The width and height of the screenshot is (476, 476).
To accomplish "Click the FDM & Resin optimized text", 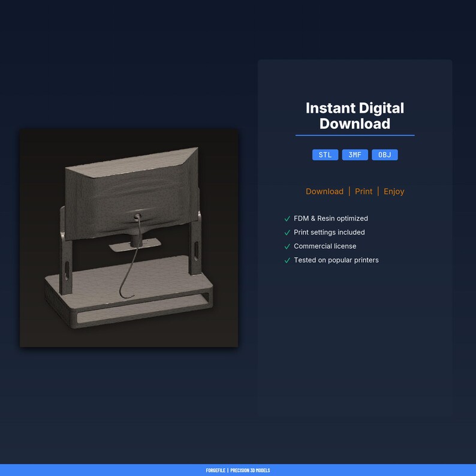I will pyautogui.click(x=330, y=218).
